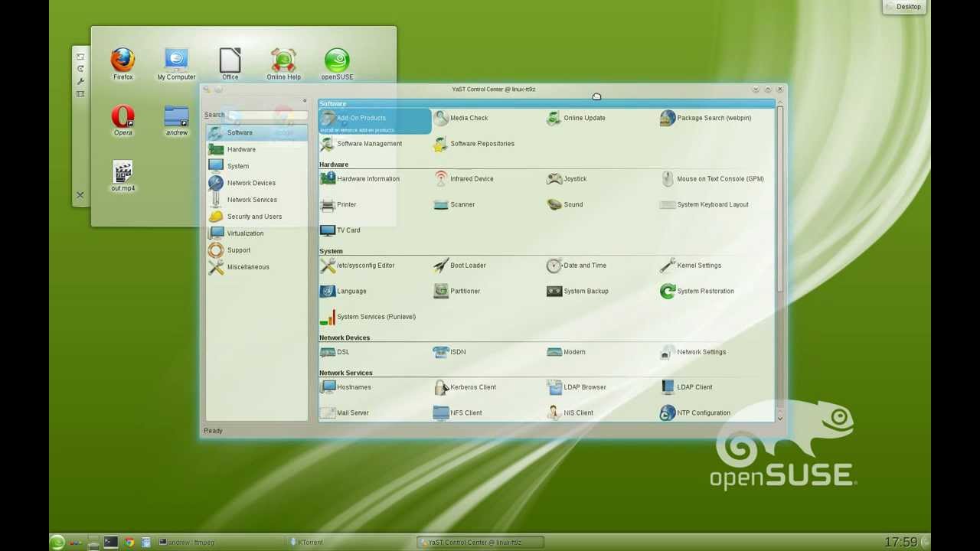
Task: Launch LDAP Browser
Action: [577, 387]
